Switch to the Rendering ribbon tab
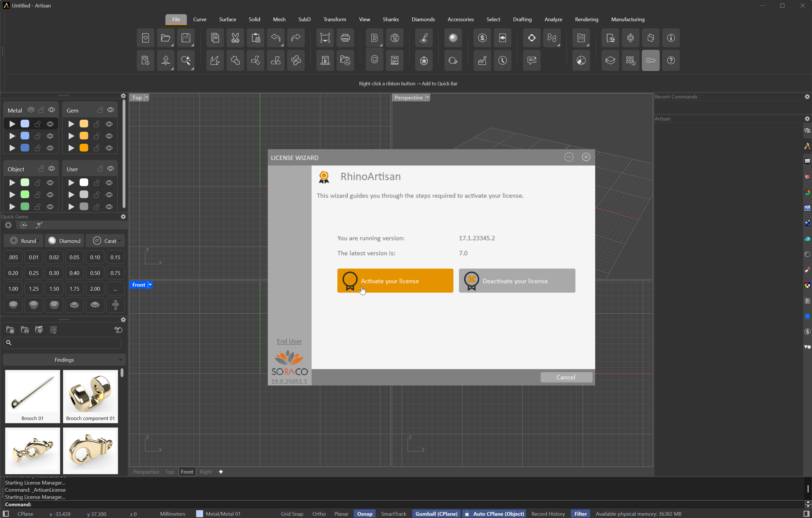The image size is (812, 518). [586, 19]
